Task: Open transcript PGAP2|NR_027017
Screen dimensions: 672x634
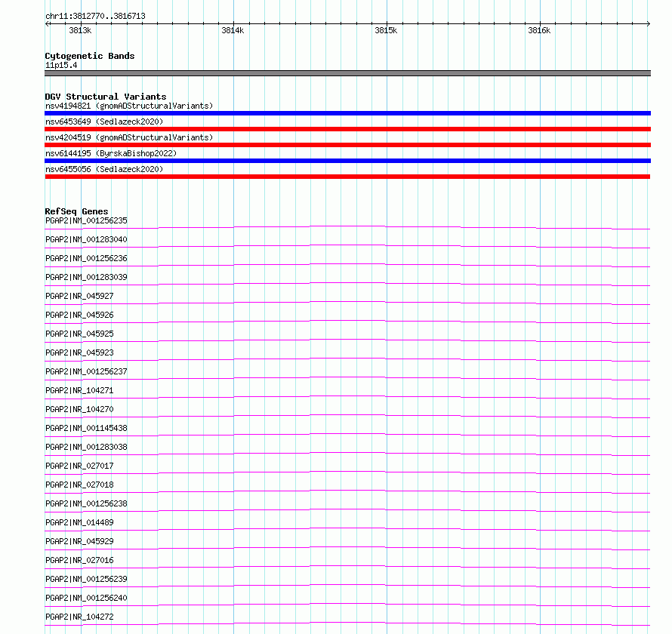Action: pyautogui.click(x=79, y=466)
